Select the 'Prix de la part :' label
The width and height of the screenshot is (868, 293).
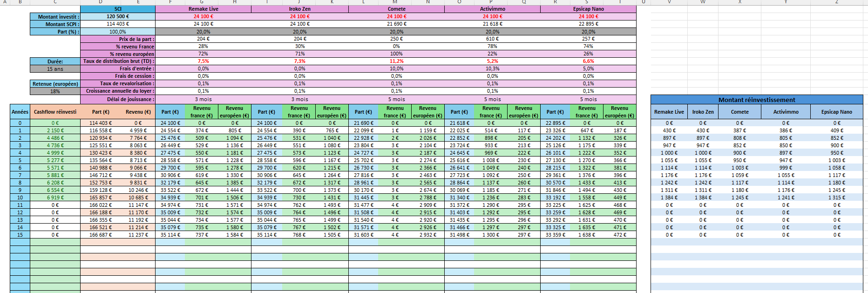click(118, 39)
